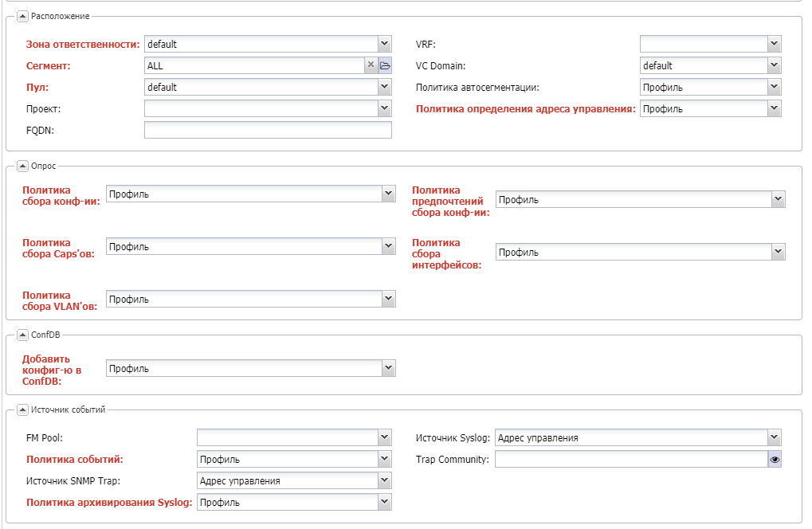Click the Trap Community input field
Screen dimensions: 812x529
pos(631,459)
